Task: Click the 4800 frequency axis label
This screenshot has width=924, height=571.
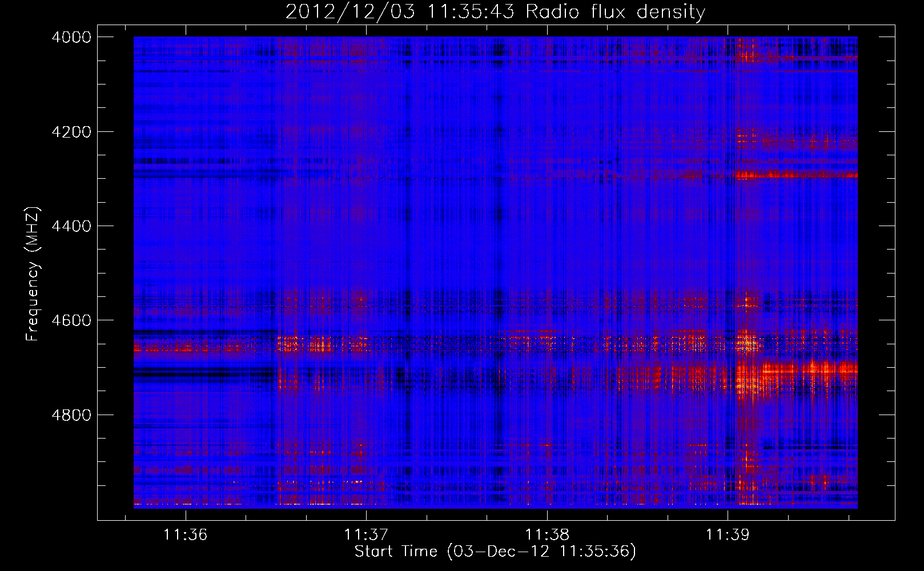Action: 71,415
